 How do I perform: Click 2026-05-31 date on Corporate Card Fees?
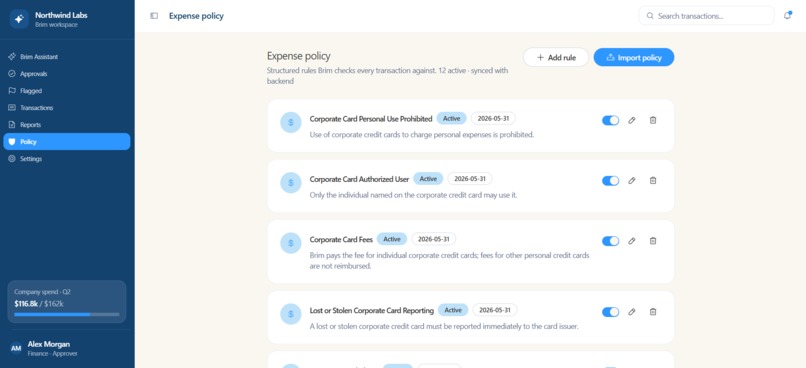tap(434, 239)
